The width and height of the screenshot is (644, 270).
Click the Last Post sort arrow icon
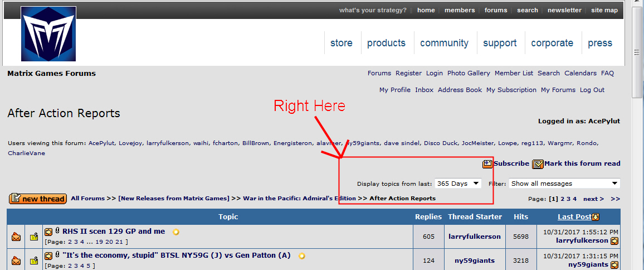(596, 217)
